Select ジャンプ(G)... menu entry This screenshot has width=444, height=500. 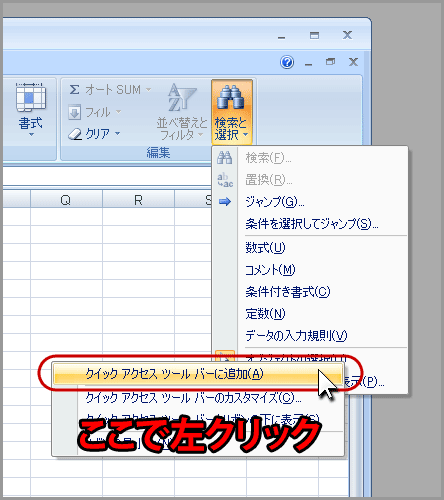point(310,202)
